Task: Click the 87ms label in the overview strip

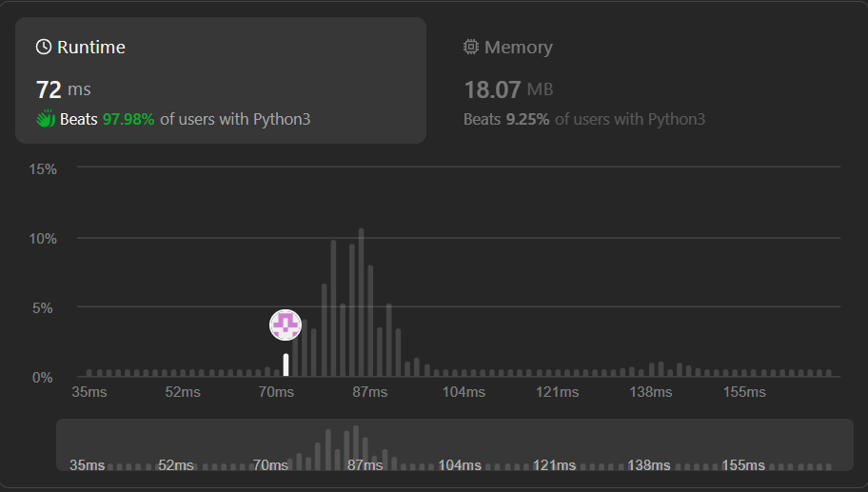Action: pyautogui.click(x=364, y=464)
